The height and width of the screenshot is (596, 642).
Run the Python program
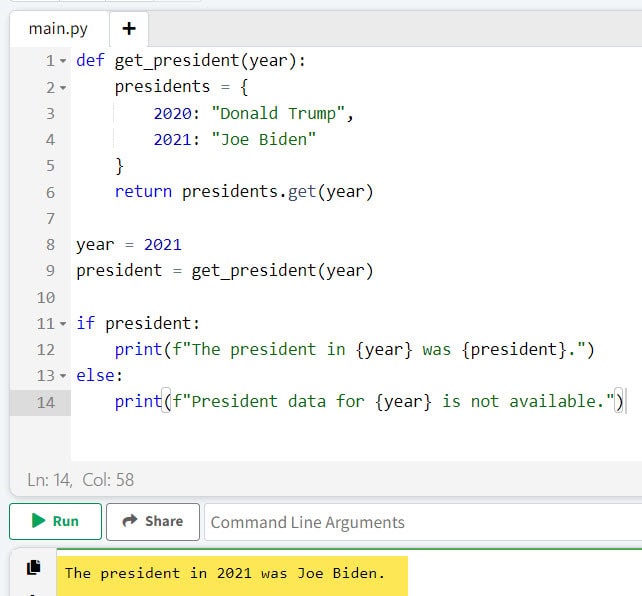[55, 521]
